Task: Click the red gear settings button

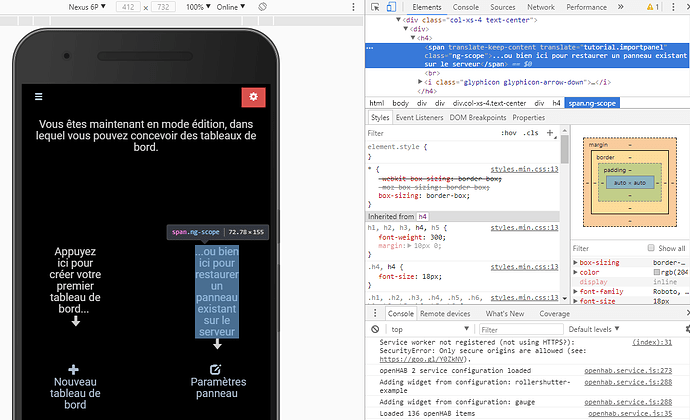Action: (x=253, y=97)
